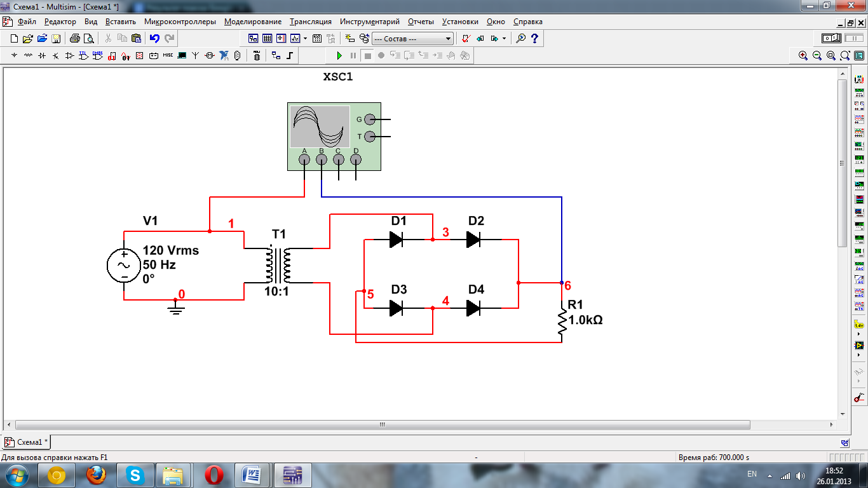Place a transistor component

point(56,55)
